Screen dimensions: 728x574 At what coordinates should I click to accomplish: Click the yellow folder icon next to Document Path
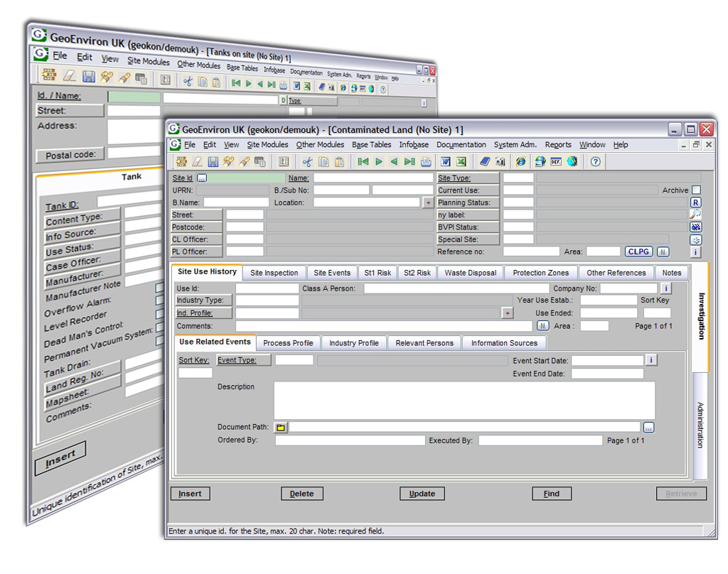pyautogui.click(x=281, y=428)
